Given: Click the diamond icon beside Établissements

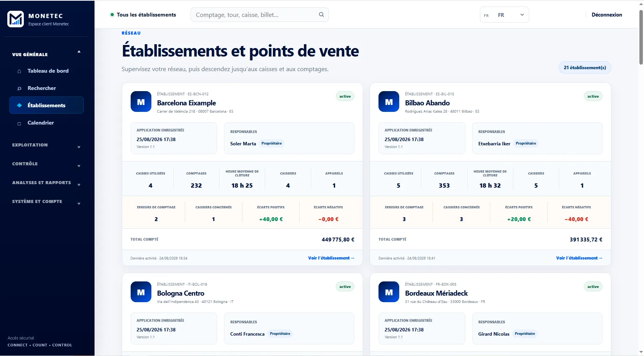Looking at the screenshot, I should tap(19, 105).
